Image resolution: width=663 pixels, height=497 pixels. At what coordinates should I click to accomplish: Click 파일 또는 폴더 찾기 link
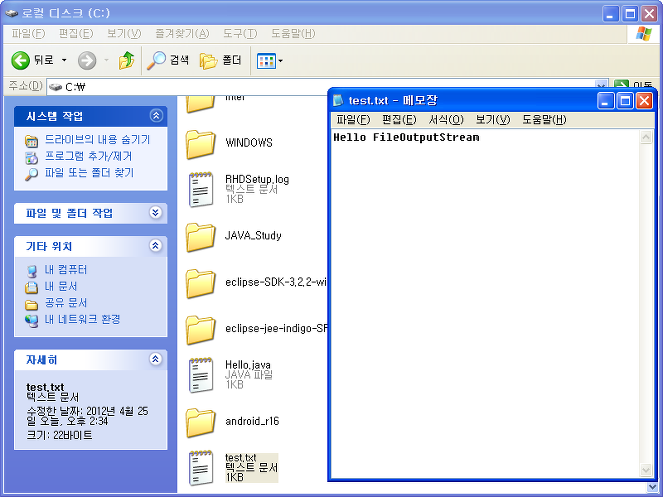tap(89, 173)
